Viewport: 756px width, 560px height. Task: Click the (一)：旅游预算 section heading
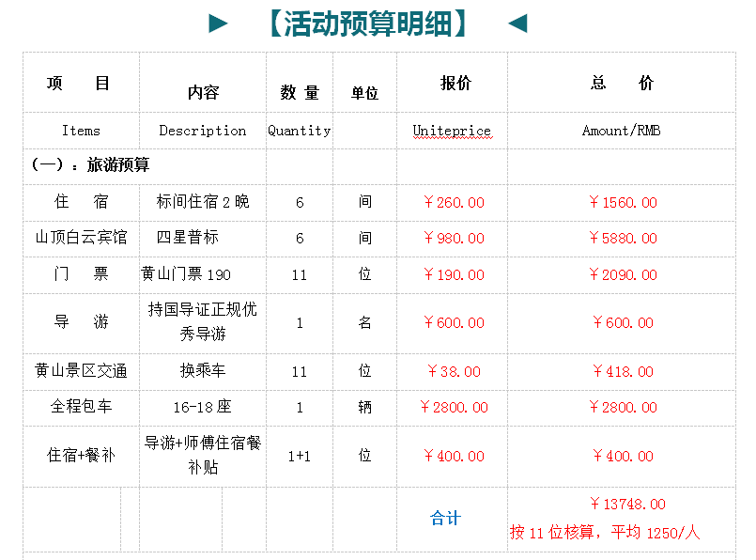pyautogui.click(x=90, y=165)
